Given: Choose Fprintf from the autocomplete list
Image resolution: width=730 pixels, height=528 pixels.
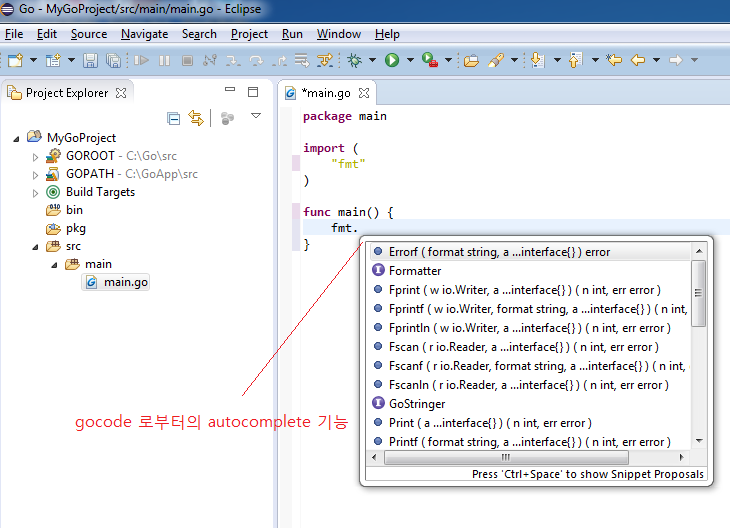Looking at the screenshot, I should coord(530,309).
